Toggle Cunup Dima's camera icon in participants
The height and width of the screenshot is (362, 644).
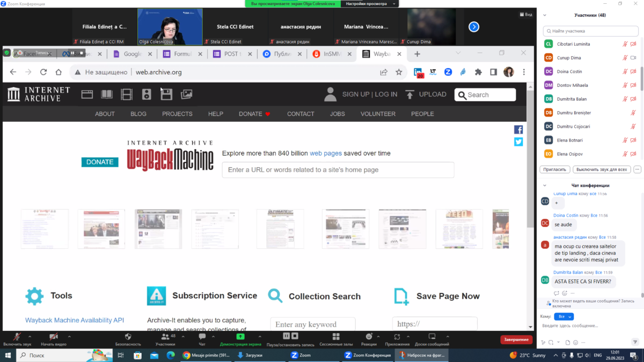[x=633, y=58]
